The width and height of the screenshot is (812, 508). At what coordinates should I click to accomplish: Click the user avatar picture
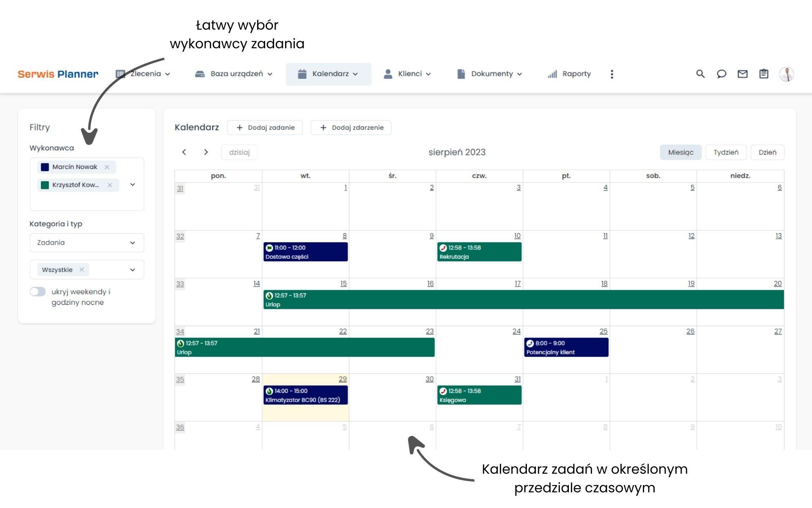[x=787, y=74]
